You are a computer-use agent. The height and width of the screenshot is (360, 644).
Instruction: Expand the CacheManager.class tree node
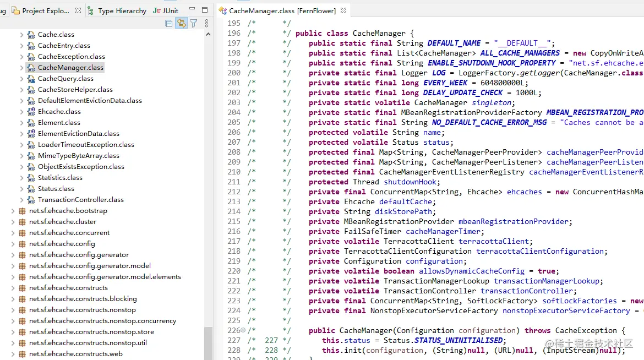click(x=21, y=68)
